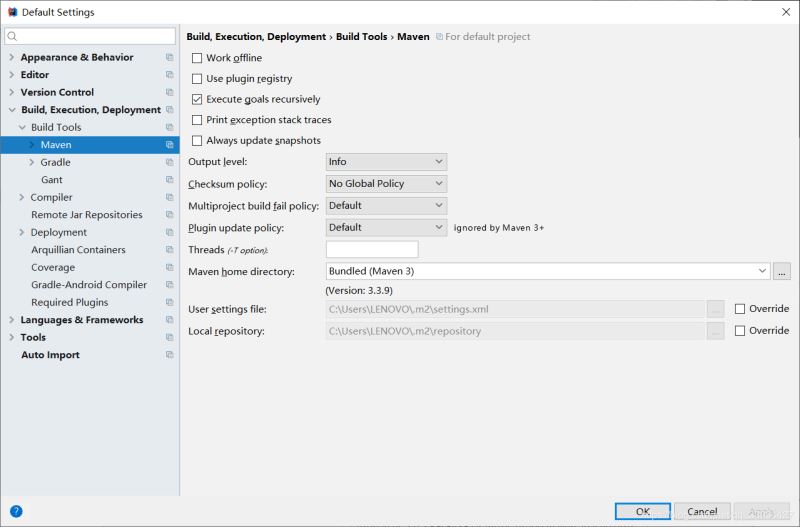800x527 pixels.
Task: Click the icon next to Required Plugins
Action: 170,302
